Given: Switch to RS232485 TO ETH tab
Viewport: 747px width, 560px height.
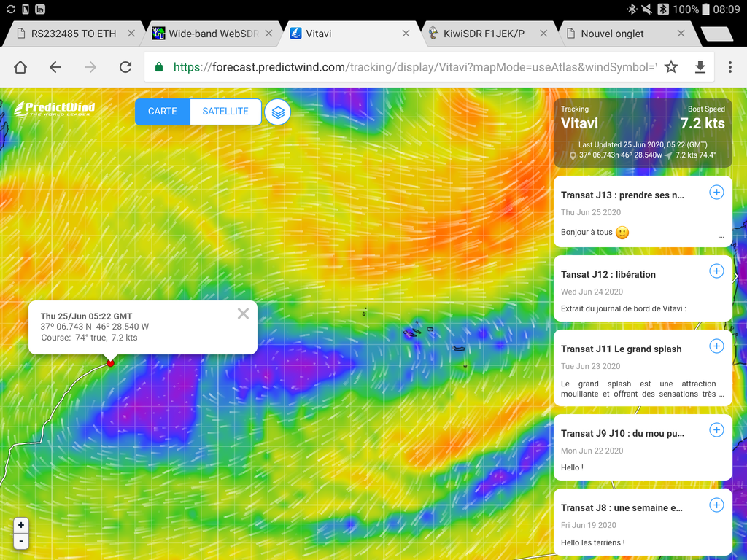Looking at the screenshot, I should [74, 34].
